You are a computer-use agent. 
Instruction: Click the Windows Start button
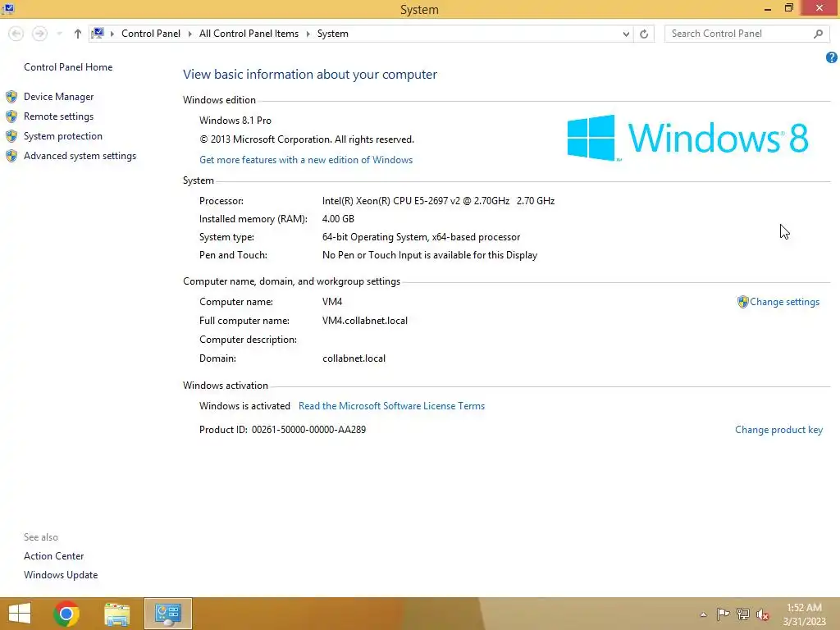pos(20,614)
